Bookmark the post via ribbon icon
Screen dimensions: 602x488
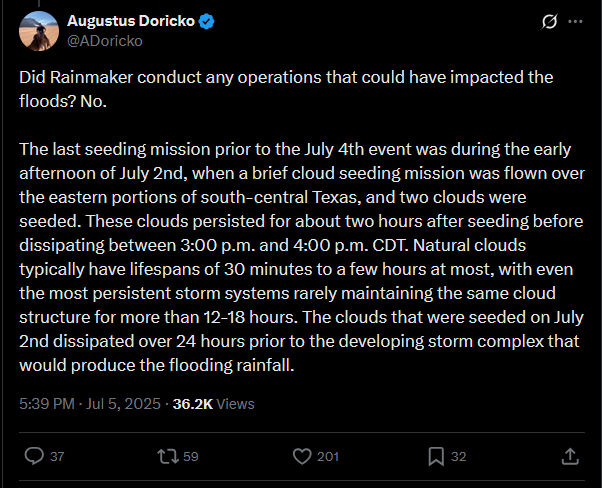(436, 456)
